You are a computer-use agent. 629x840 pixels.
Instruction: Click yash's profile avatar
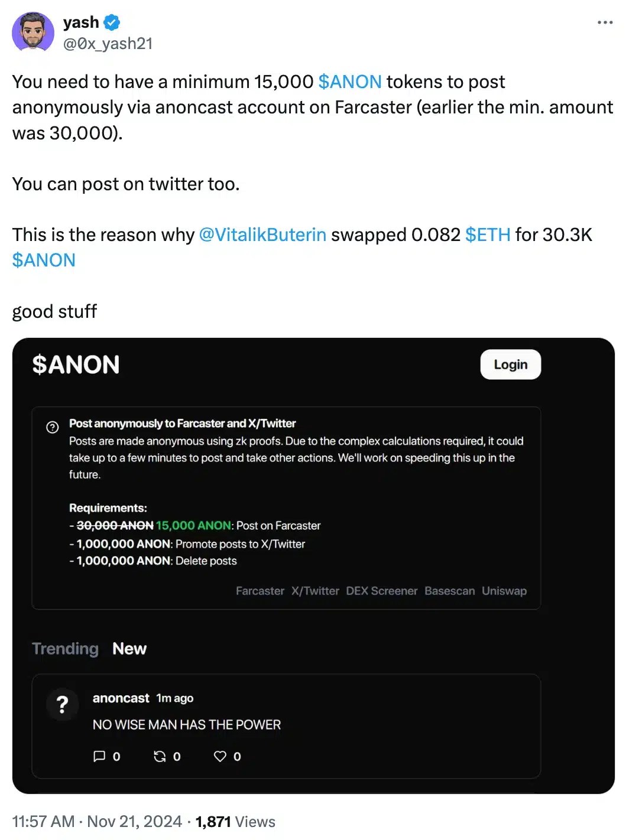(x=33, y=32)
